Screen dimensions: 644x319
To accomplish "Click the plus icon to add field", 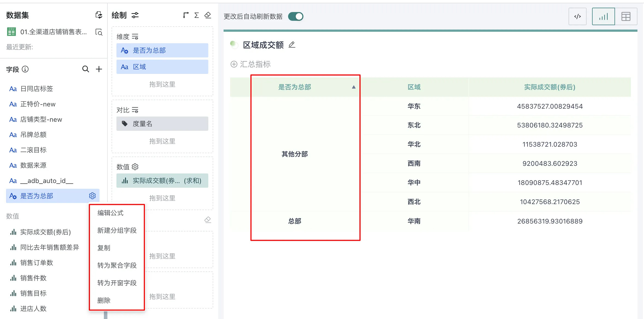I will click(x=99, y=69).
